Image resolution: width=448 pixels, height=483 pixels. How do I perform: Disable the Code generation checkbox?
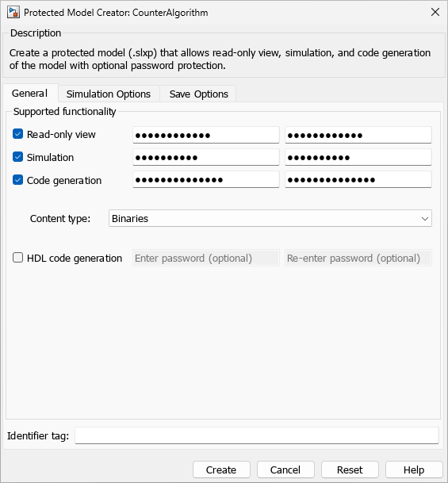(18, 180)
